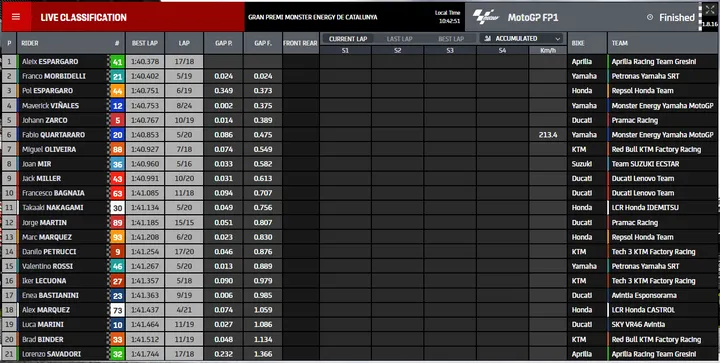The height and width of the screenshot is (363, 720).
Task: Click number badge 63 of Bagnaia
Action: click(118, 194)
